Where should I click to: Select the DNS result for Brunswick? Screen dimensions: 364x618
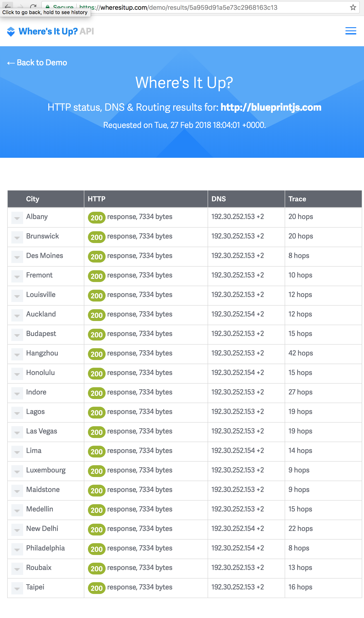[x=237, y=236]
